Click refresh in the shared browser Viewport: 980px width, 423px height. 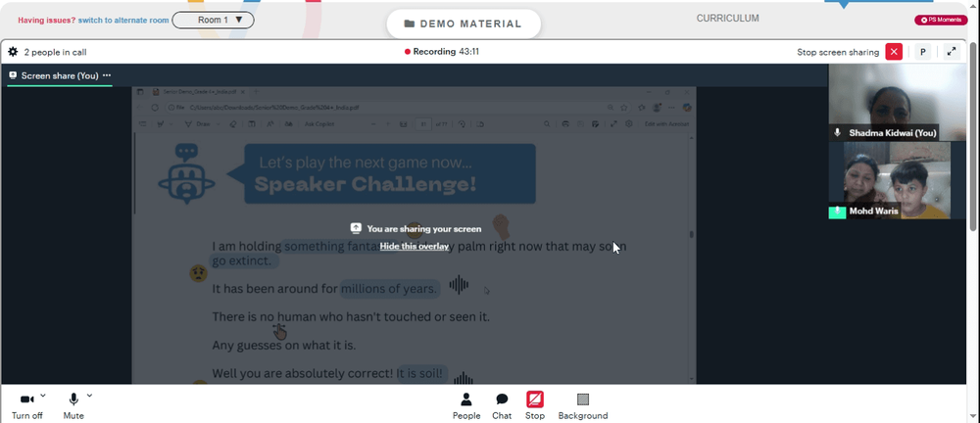[x=155, y=108]
